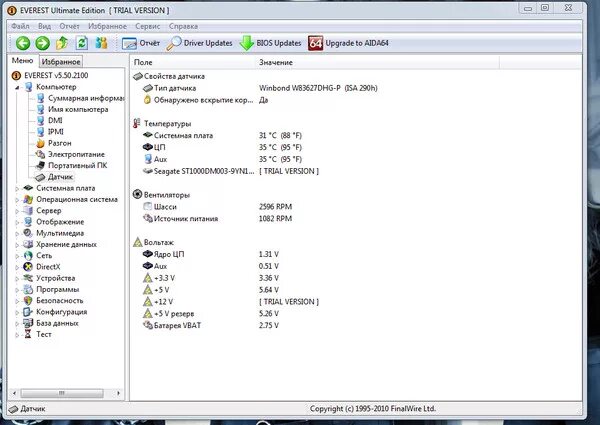Screen dimensions: 600x425
Task: Click the База данных icon
Action: click(28, 323)
